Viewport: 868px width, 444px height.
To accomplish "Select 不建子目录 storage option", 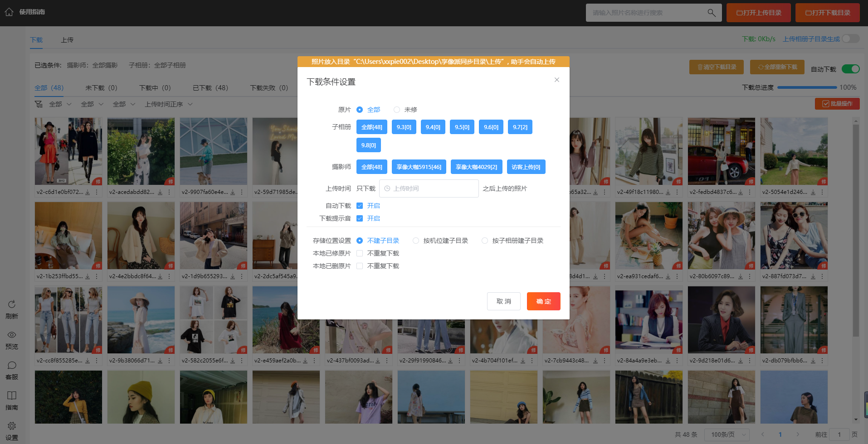I will (x=360, y=241).
